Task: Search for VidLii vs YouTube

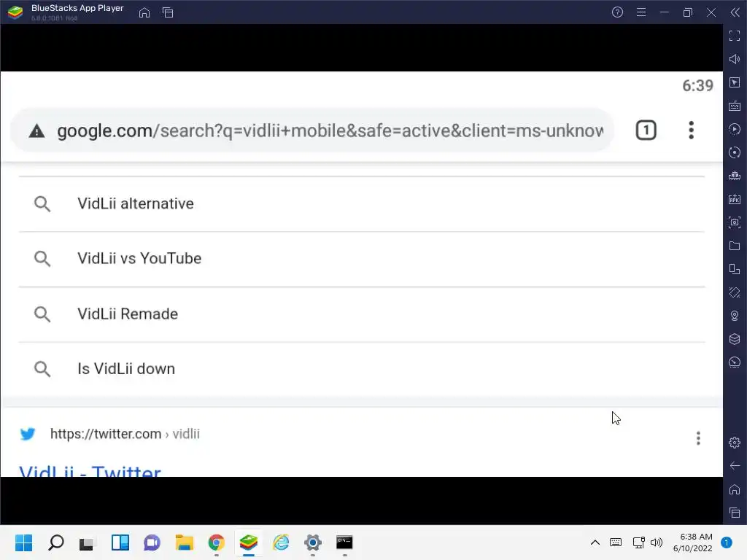Action: (362, 259)
